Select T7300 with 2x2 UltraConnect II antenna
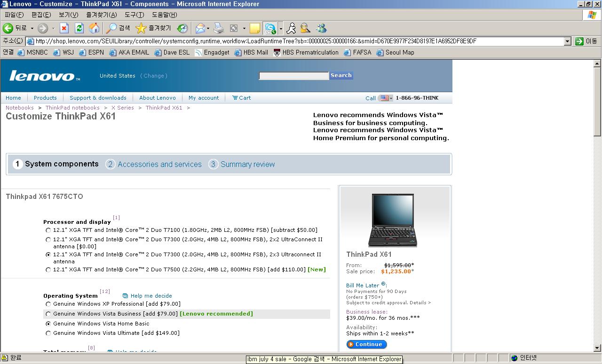 (48, 240)
